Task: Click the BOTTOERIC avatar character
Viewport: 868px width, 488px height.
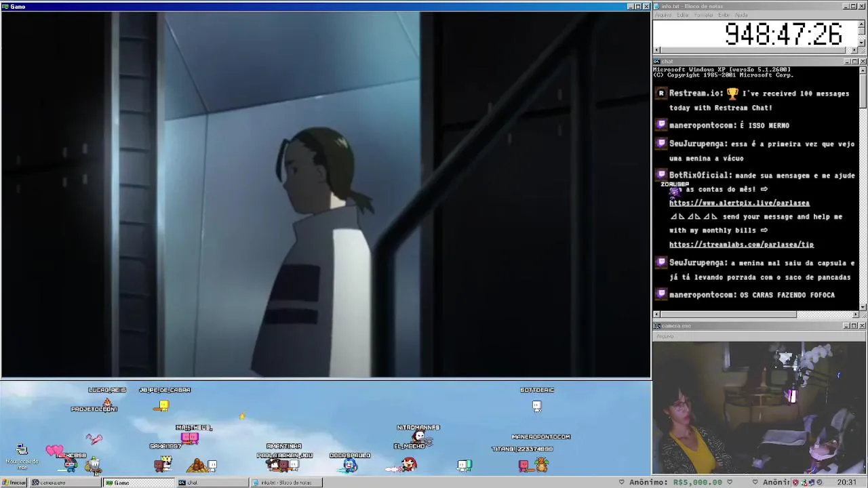Action: coord(536,406)
